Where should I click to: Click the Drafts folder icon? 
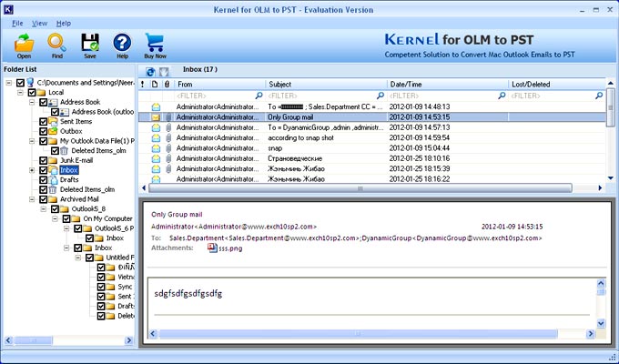[x=53, y=179]
